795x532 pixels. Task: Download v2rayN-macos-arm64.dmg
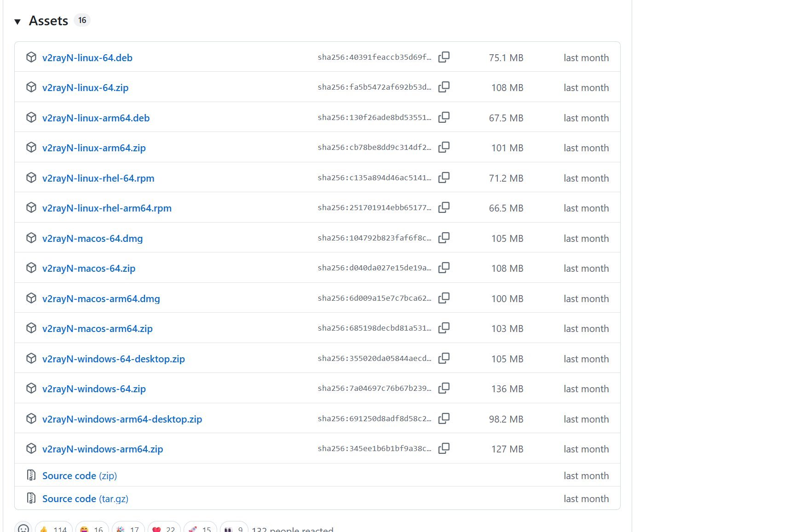[x=101, y=299]
